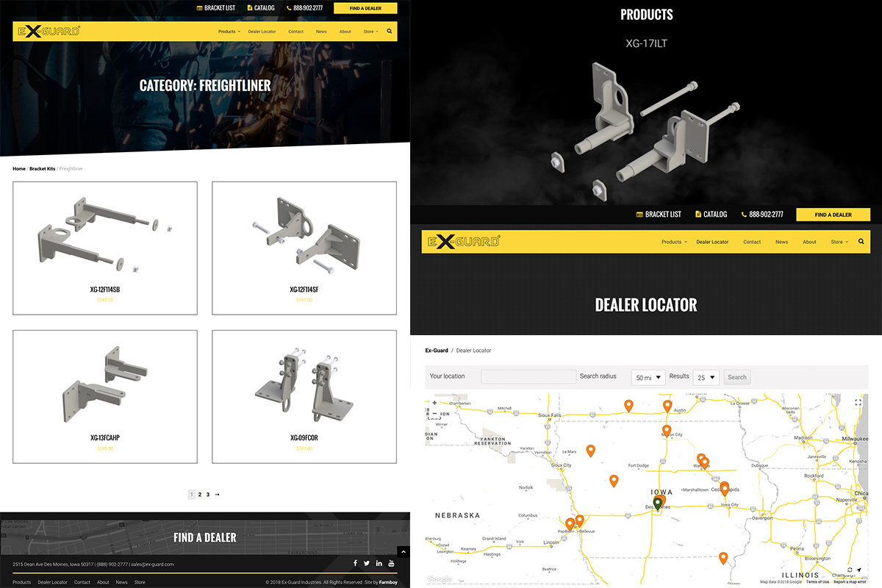Image resolution: width=882 pixels, height=588 pixels.
Task: Select the orange pin at Mason City
Action: tap(667, 431)
